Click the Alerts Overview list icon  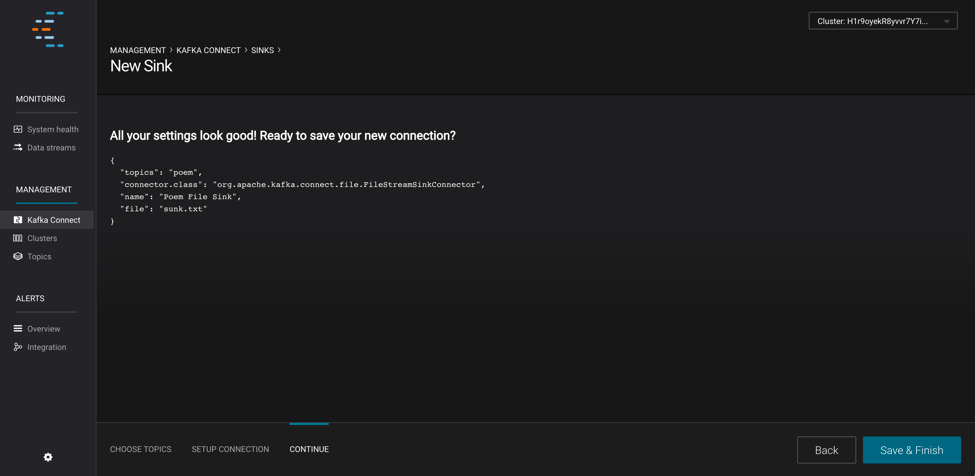[17, 329]
